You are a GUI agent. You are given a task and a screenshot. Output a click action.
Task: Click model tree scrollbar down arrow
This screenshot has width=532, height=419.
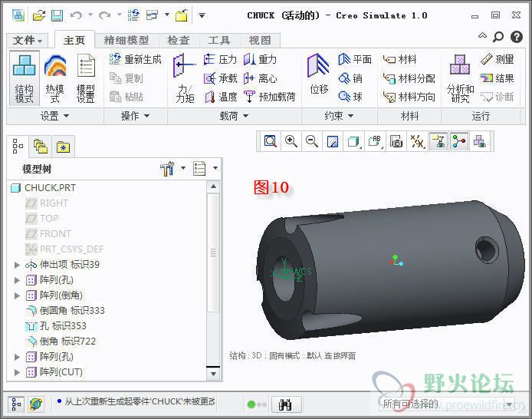213,374
